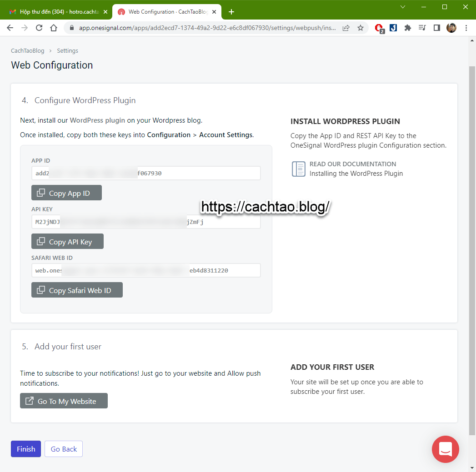Open CachTaoBlog breadcrumb link
The width and height of the screenshot is (476, 472).
coord(28,51)
